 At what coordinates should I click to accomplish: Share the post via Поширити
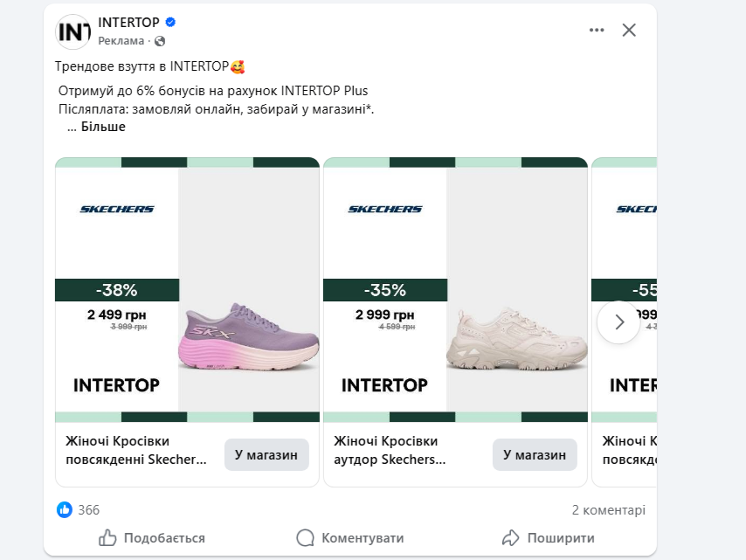click(x=548, y=538)
